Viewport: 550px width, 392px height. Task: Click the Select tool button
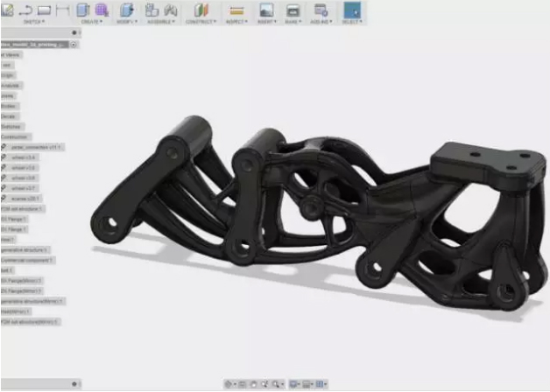351,10
